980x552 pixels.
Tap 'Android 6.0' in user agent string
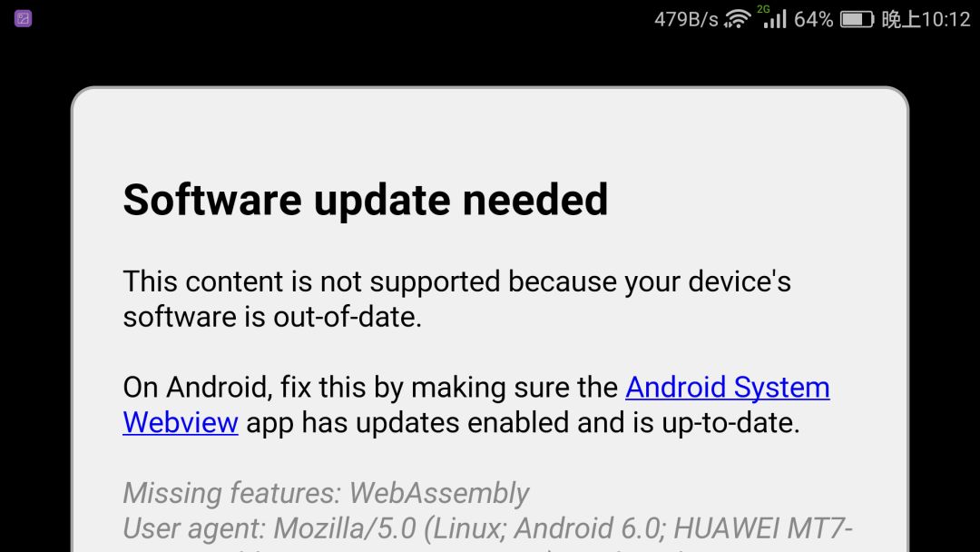(589, 528)
